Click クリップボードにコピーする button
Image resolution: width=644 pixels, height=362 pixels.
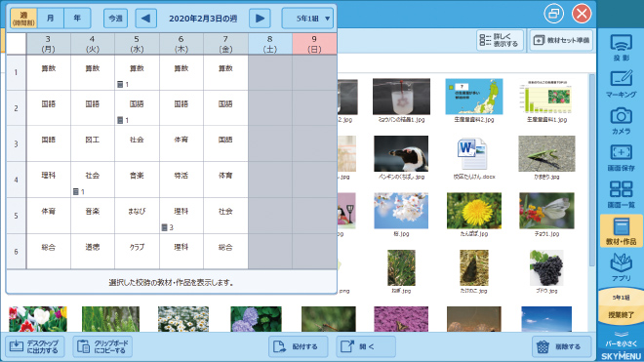coord(102,346)
